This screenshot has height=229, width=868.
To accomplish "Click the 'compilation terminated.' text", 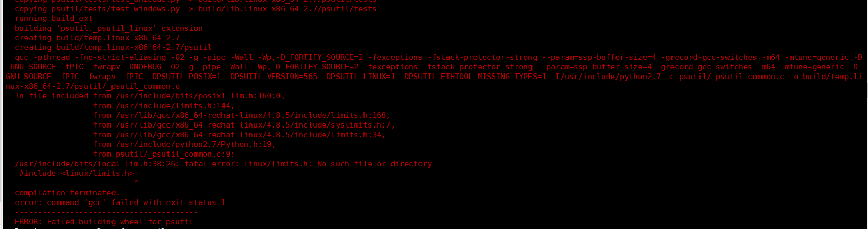I will point(67,193).
